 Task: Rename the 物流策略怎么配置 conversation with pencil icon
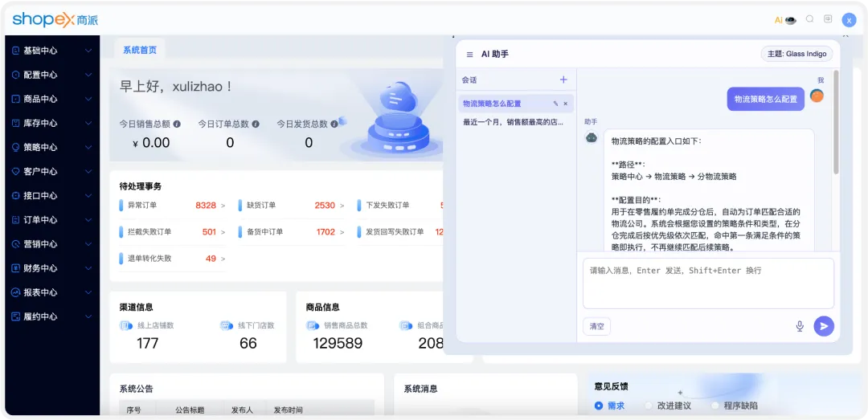pyautogui.click(x=556, y=104)
